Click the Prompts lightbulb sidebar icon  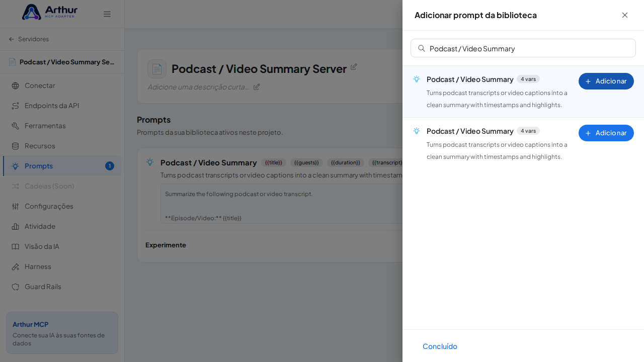(x=15, y=166)
